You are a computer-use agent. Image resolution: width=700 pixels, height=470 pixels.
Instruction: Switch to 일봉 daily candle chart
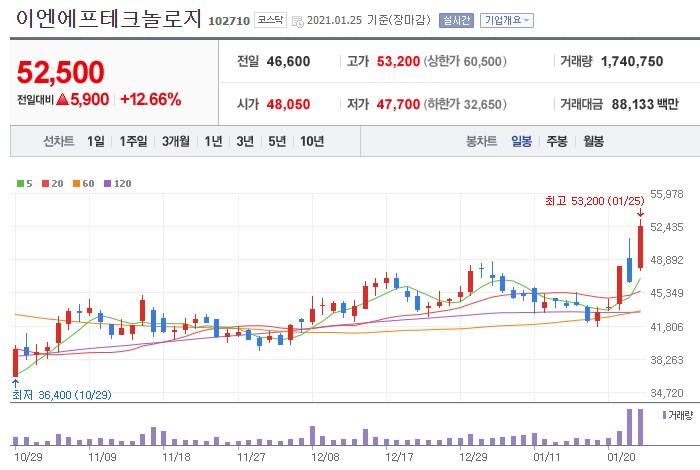point(521,141)
